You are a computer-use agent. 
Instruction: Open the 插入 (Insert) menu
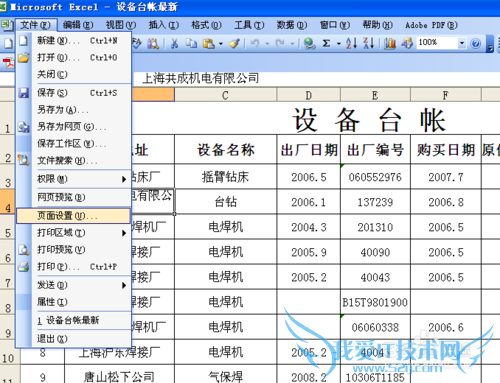point(163,25)
